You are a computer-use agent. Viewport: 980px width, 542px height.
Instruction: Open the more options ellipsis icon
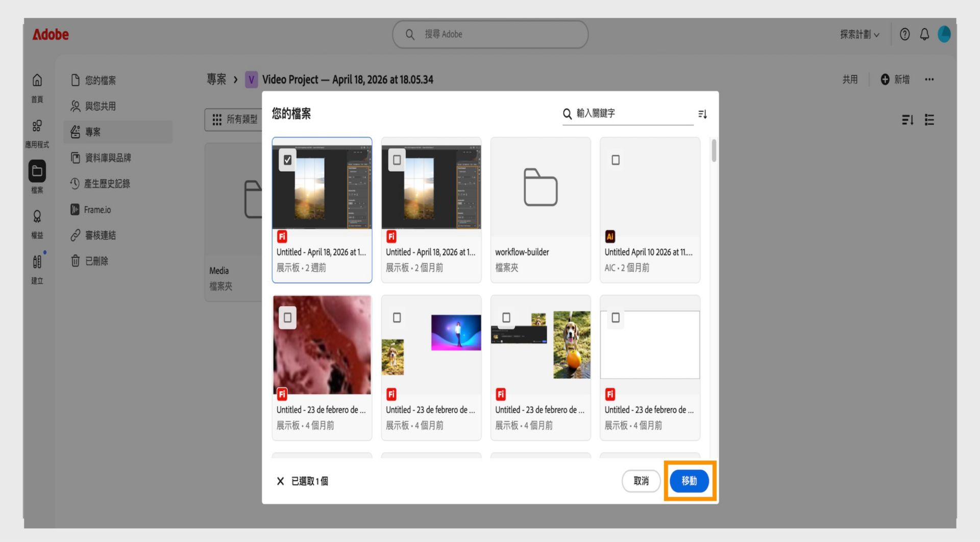[x=929, y=79]
